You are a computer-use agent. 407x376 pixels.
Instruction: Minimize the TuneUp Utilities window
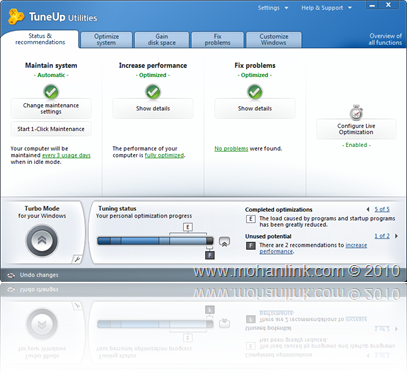click(373, 5)
